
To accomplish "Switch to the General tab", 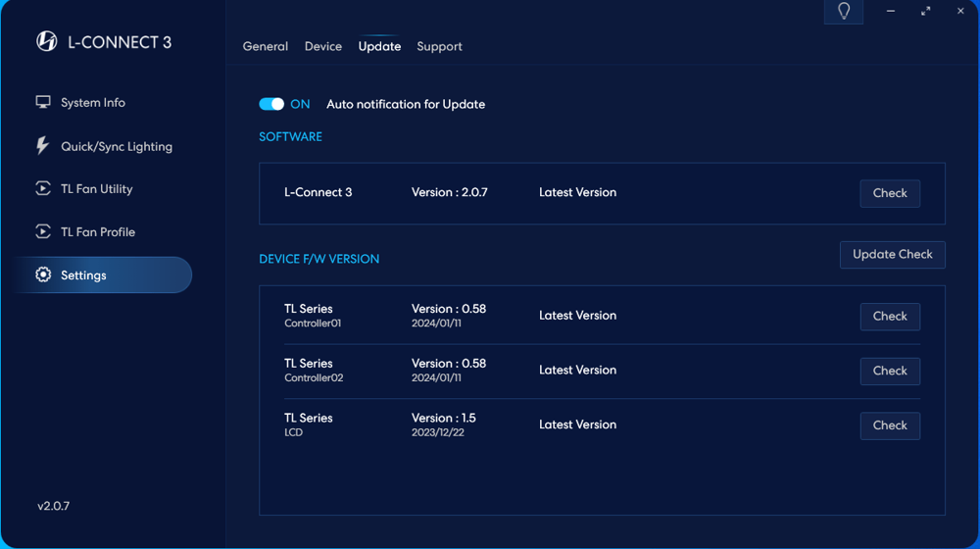I will [x=266, y=46].
